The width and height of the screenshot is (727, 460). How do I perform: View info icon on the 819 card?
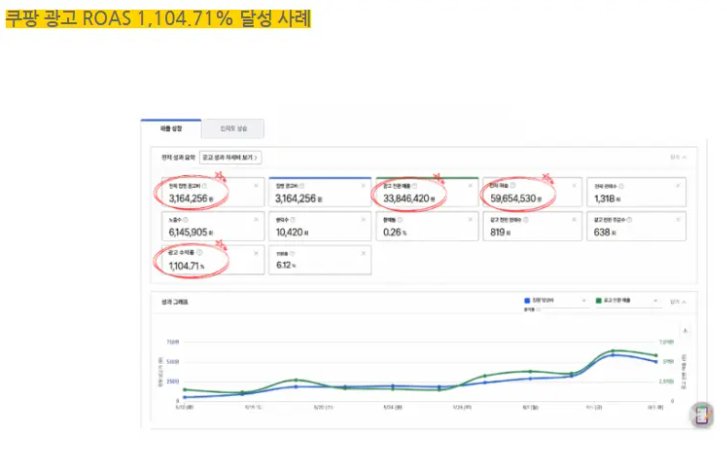(x=526, y=219)
